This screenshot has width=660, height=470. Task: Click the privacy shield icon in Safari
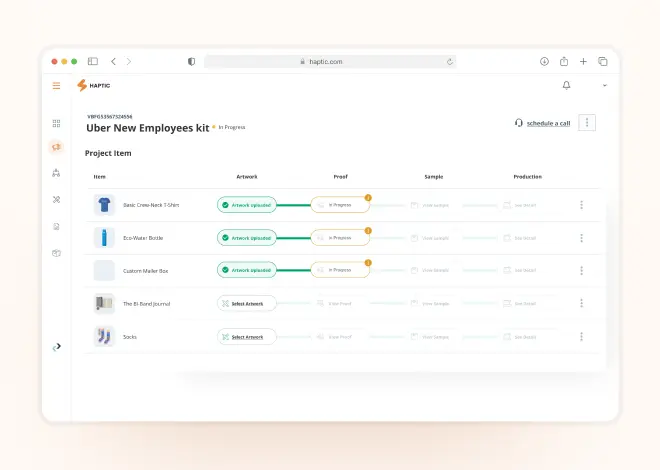coord(192,61)
